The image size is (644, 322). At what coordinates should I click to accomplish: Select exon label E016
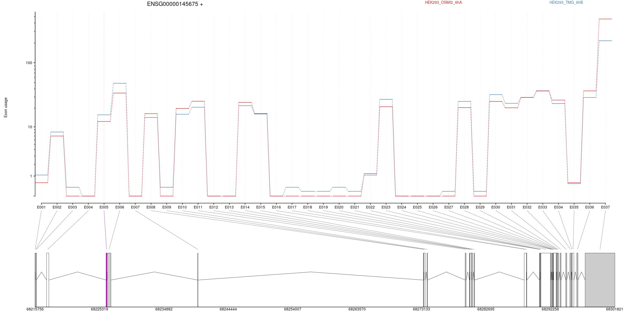coord(276,207)
